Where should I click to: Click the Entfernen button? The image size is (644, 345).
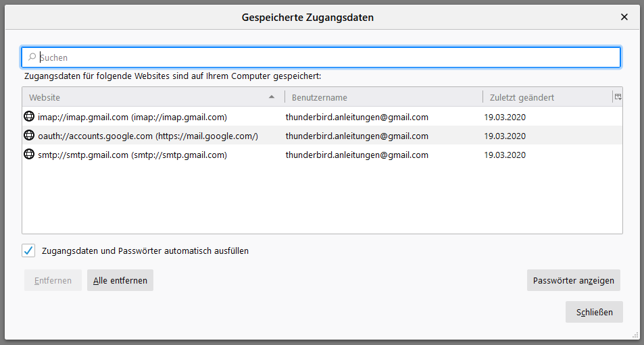[x=53, y=280]
